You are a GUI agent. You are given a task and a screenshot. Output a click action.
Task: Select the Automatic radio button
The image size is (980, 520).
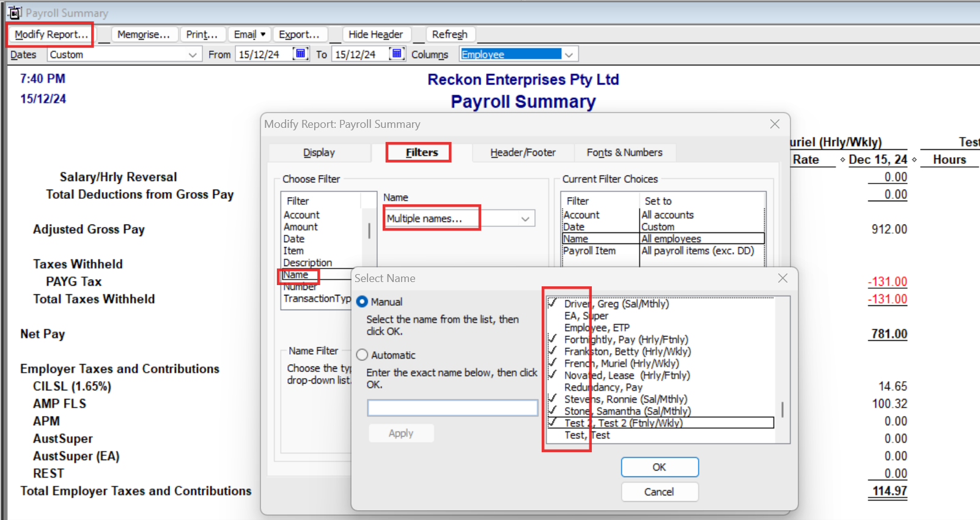tap(362, 355)
